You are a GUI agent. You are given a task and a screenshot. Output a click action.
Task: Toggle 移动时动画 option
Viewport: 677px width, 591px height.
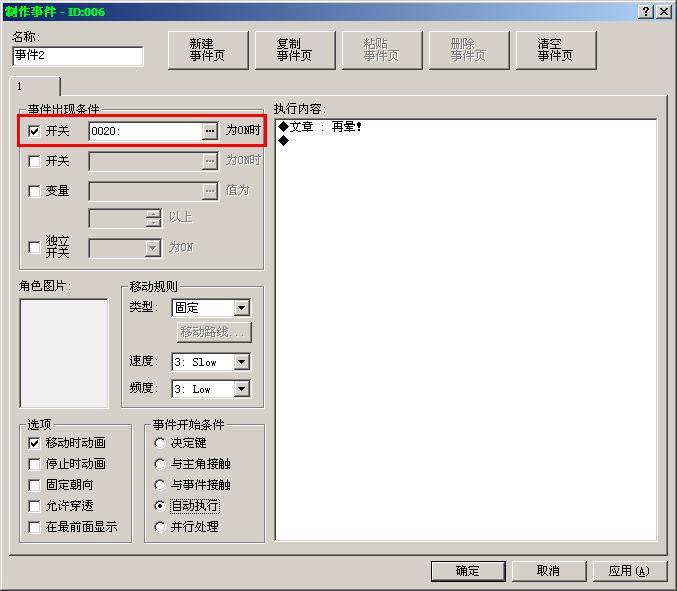coord(34,443)
